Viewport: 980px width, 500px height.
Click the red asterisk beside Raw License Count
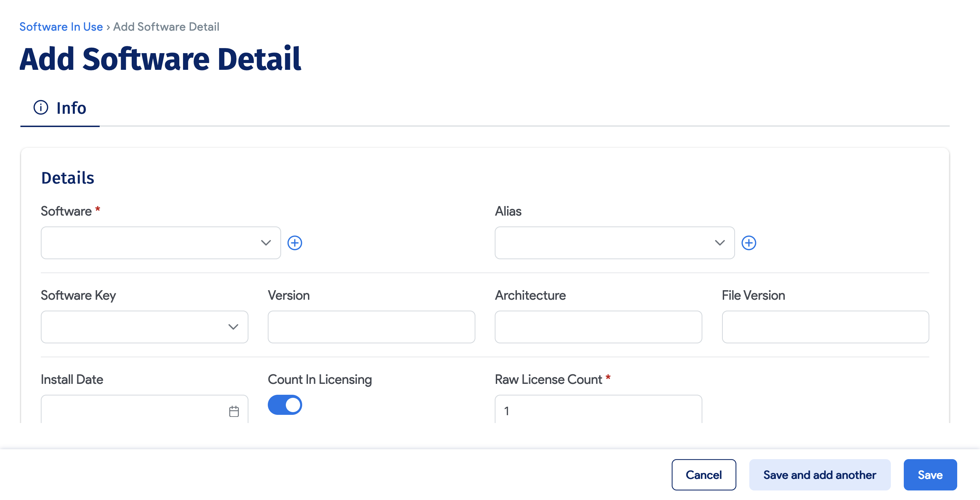pos(609,378)
